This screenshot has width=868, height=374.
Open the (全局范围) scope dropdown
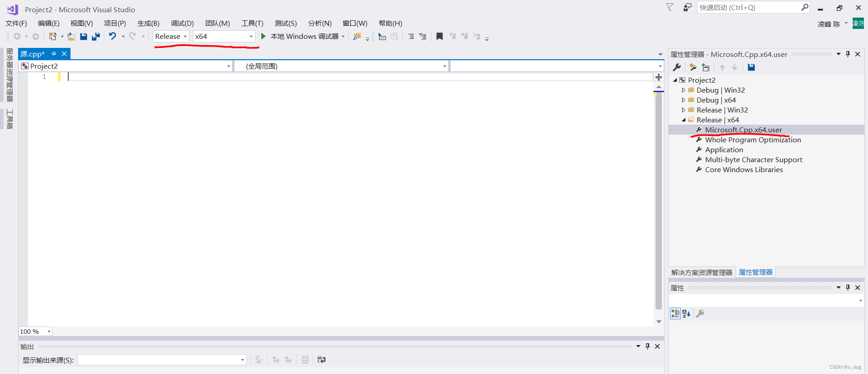point(341,66)
